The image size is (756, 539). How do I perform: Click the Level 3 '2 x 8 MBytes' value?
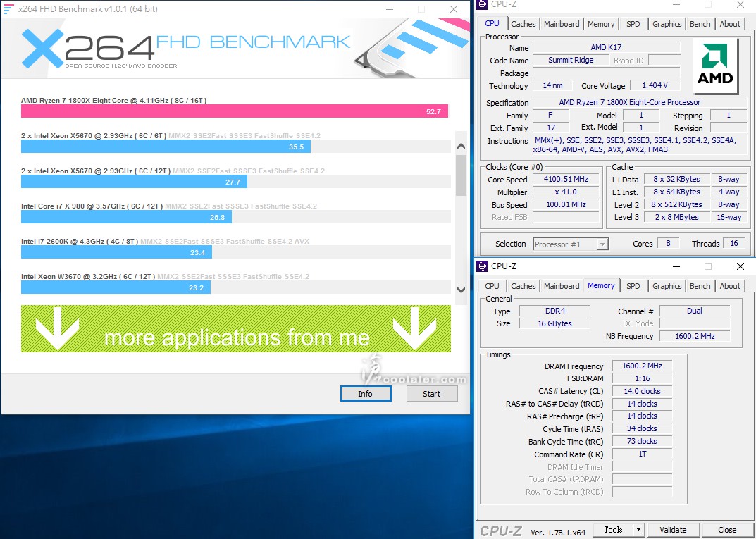click(677, 217)
